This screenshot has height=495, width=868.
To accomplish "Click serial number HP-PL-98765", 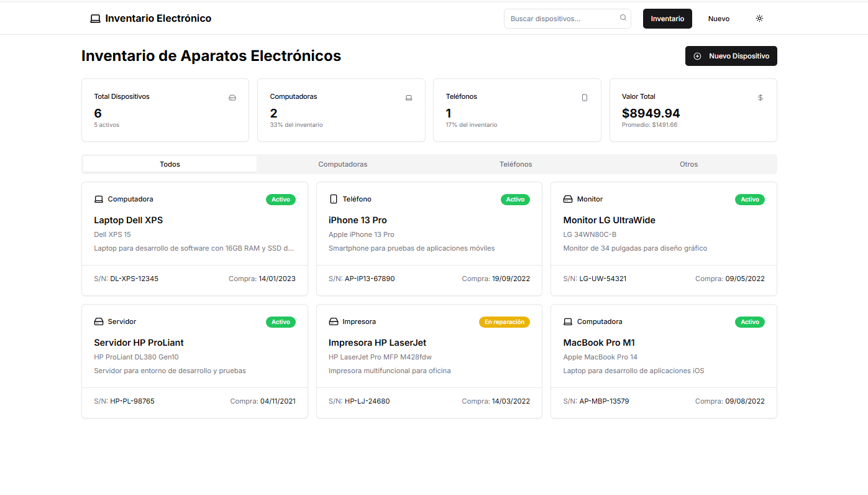I will 132,401.
